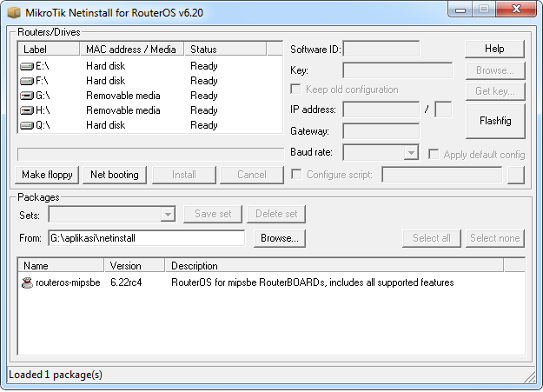Click the Key input field
The height and width of the screenshot is (392, 543).
[398, 70]
